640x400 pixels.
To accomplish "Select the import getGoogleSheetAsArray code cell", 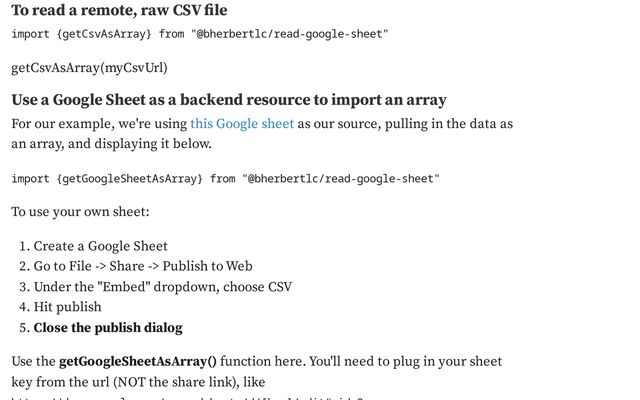I will [x=225, y=179].
